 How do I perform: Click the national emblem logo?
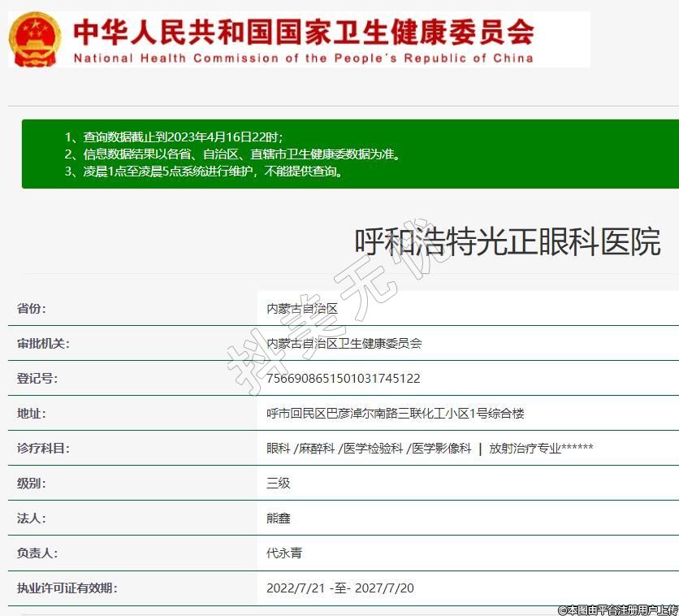click(x=35, y=39)
